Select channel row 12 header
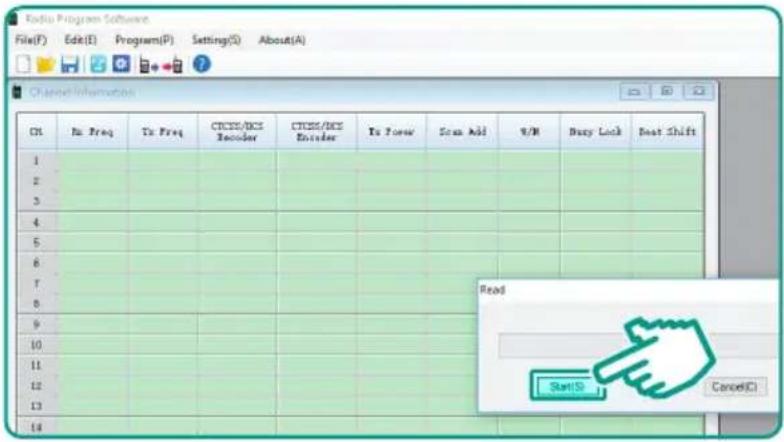Screen dimensions: 784x442 36,386
